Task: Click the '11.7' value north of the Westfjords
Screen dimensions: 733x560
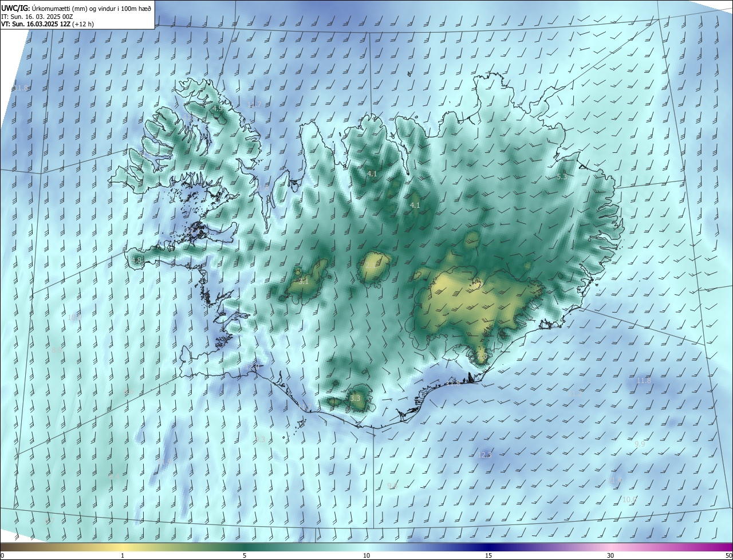Action: (254, 104)
